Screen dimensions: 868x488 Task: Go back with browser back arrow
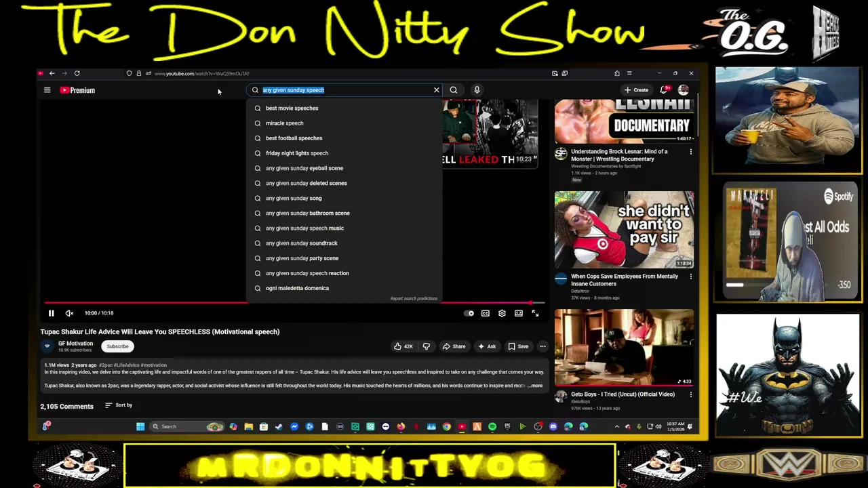click(x=52, y=73)
